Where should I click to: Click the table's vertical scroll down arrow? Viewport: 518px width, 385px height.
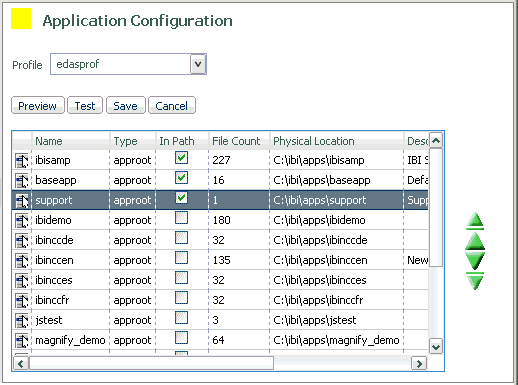436,347
